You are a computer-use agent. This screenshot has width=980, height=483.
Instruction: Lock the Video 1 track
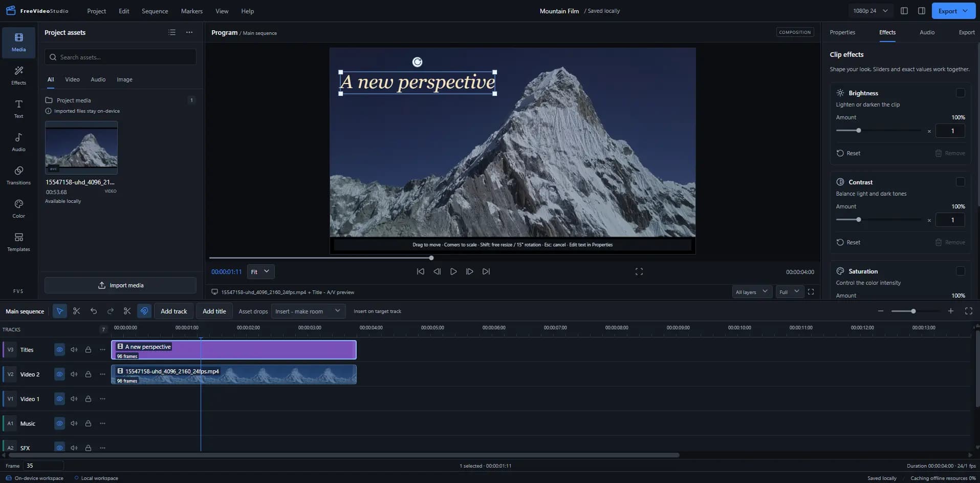coord(88,399)
